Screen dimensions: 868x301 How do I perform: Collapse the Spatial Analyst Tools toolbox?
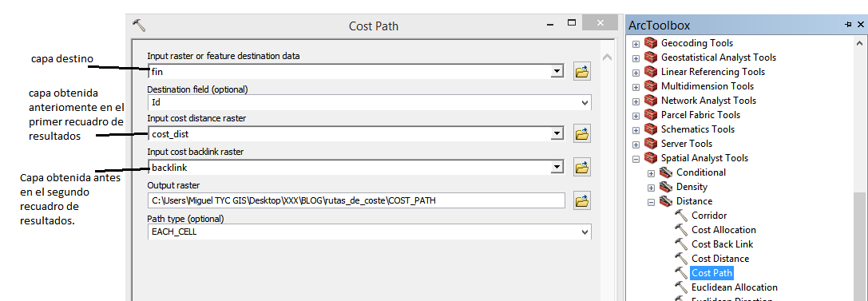[x=636, y=158]
